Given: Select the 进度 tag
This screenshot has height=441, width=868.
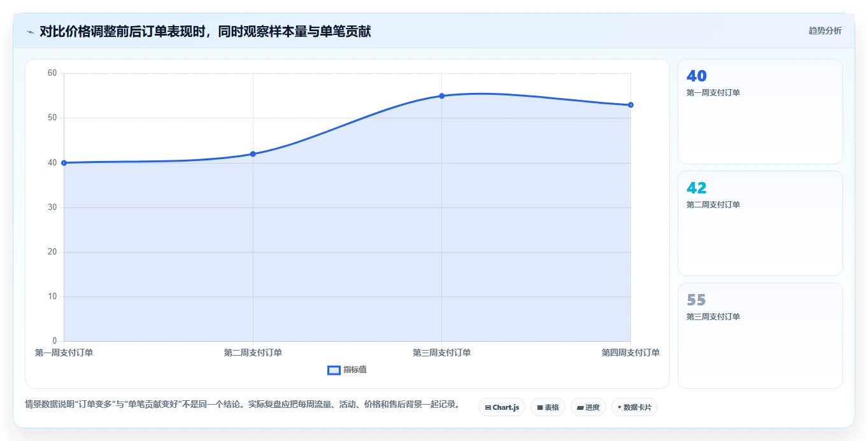Looking at the screenshot, I should pos(588,407).
